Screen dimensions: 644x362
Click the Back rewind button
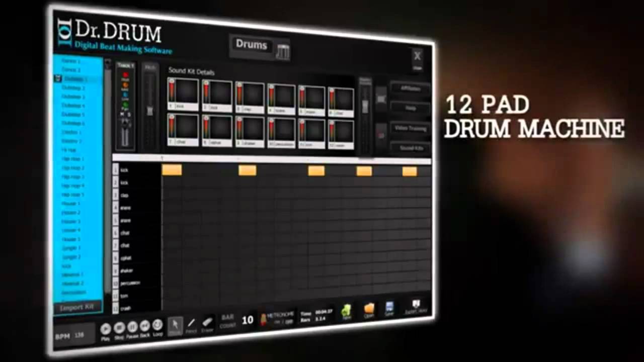(145, 326)
